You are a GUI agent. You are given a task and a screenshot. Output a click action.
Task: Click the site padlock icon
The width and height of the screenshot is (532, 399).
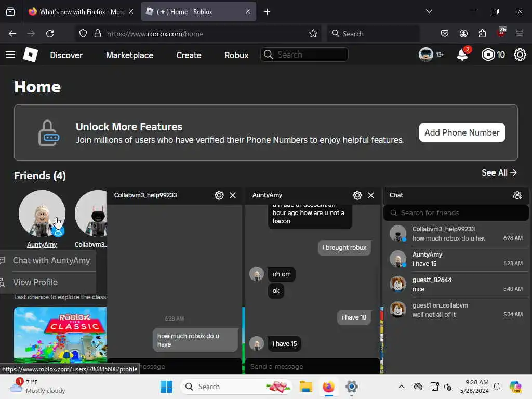pos(98,34)
